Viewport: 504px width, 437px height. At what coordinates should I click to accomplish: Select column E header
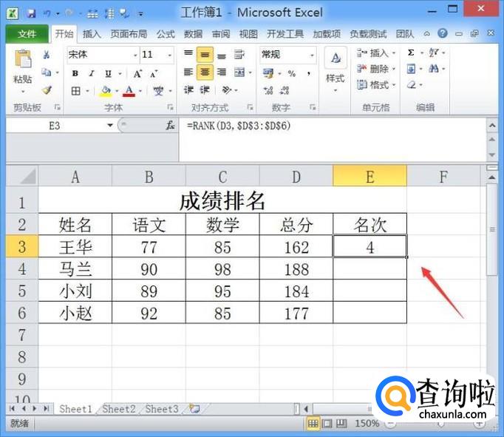coord(370,176)
